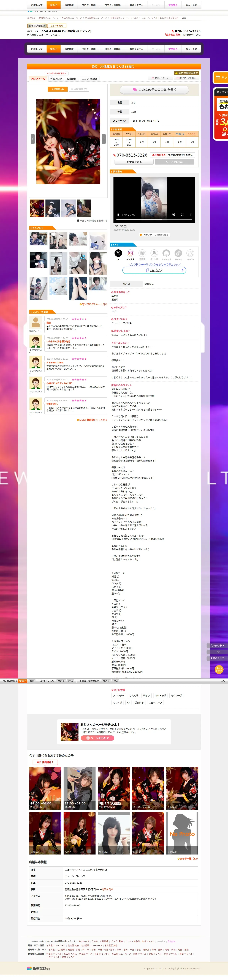Switch to the 投稿動画 profile tab
228x980 pixels.
[x=72, y=79]
